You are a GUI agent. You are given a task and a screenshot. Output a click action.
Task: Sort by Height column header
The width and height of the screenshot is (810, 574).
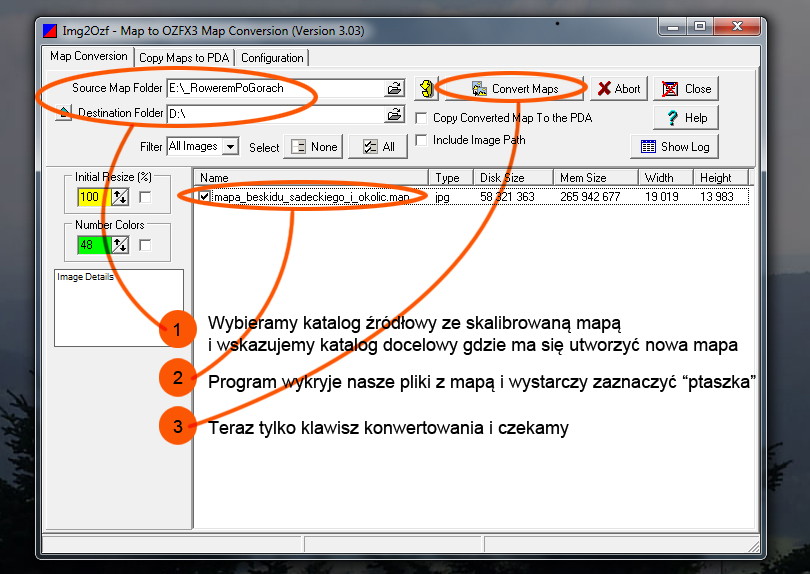[x=721, y=178]
